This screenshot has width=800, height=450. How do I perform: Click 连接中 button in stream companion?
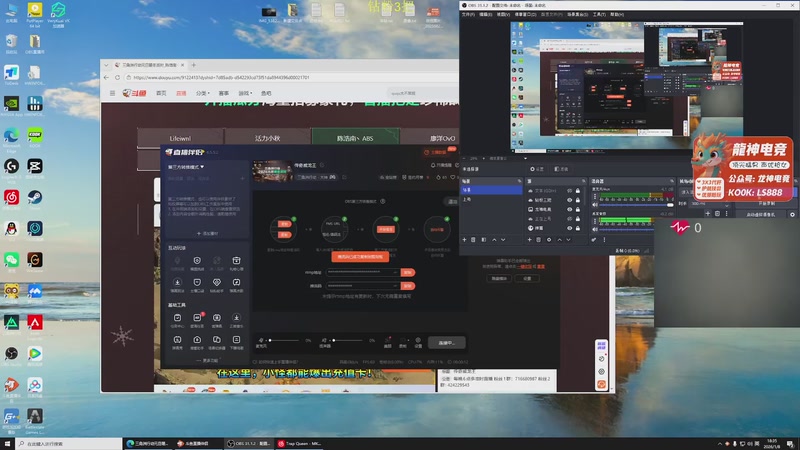(x=446, y=343)
